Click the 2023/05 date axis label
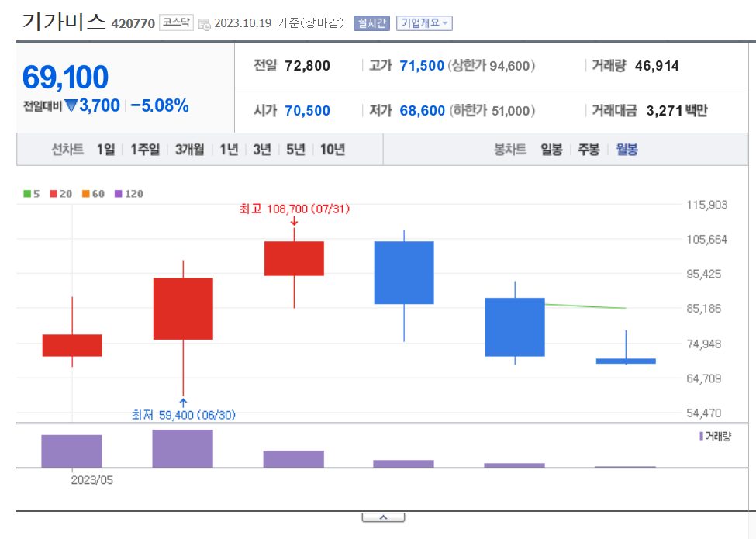Viewport: 756px width, 539px height. [x=91, y=480]
